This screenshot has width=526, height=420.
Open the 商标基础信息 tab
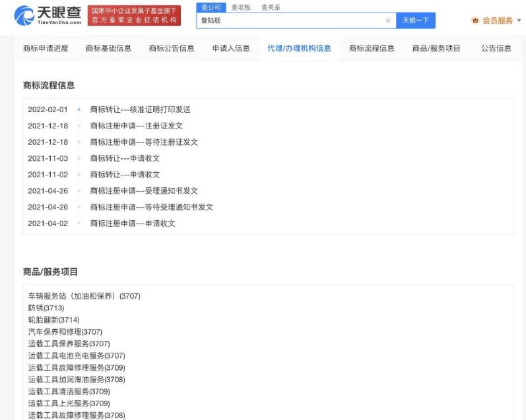(x=108, y=48)
